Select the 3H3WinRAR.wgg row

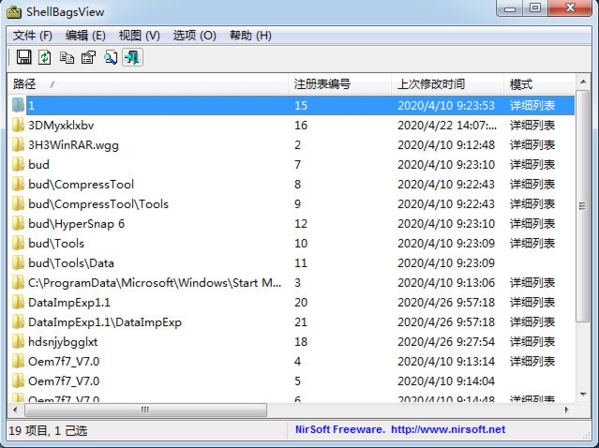tap(291, 145)
